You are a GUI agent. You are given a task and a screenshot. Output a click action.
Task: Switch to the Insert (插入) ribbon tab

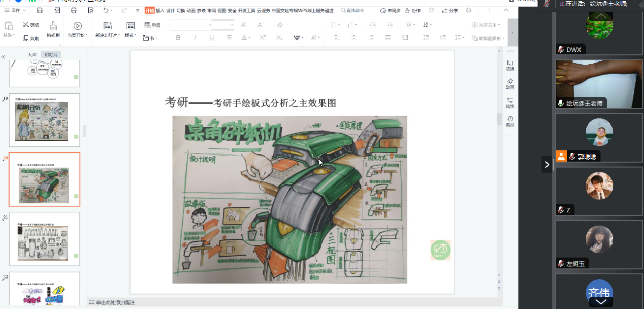(x=160, y=10)
